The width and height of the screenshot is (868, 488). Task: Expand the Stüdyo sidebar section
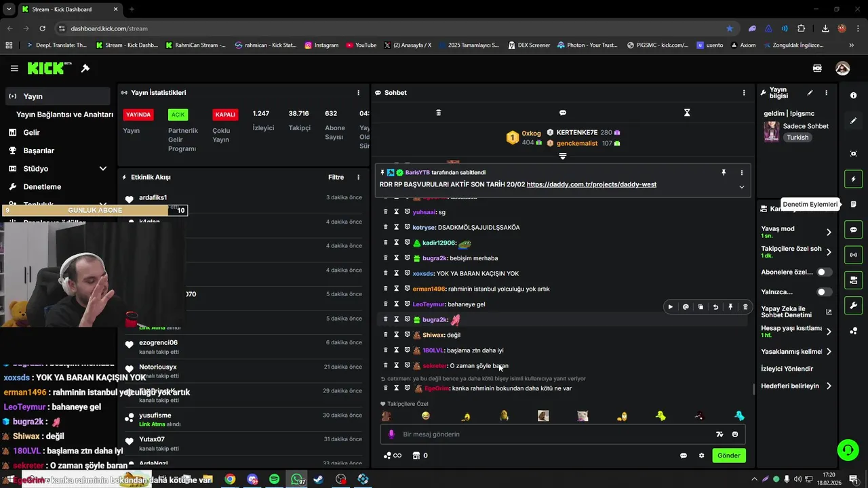[102, 169]
